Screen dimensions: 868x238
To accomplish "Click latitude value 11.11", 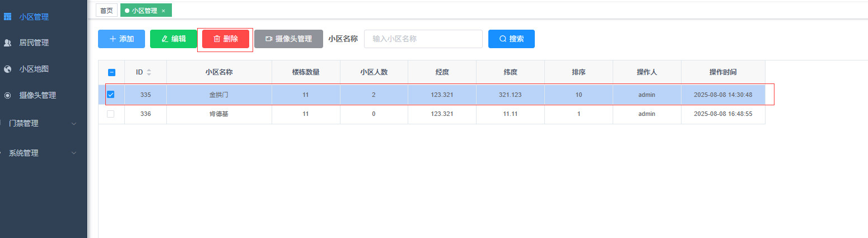I will point(510,114).
